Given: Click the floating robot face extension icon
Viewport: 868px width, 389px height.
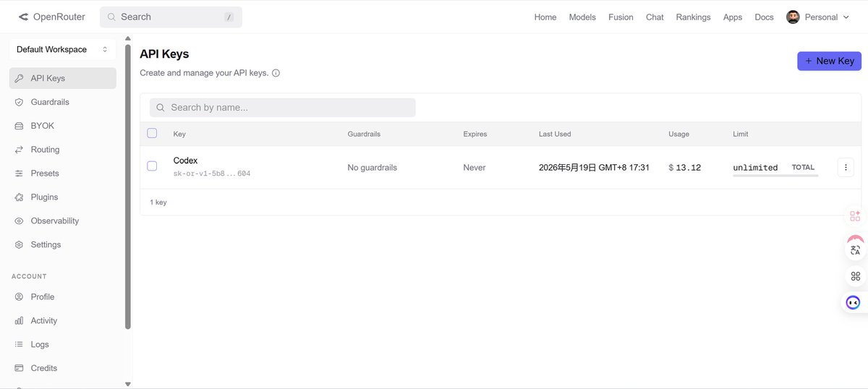Looking at the screenshot, I should [854, 302].
